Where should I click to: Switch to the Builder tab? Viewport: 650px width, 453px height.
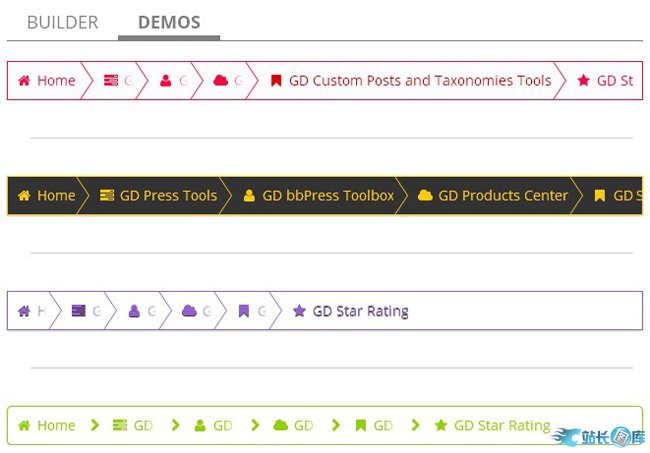(62, 22)
